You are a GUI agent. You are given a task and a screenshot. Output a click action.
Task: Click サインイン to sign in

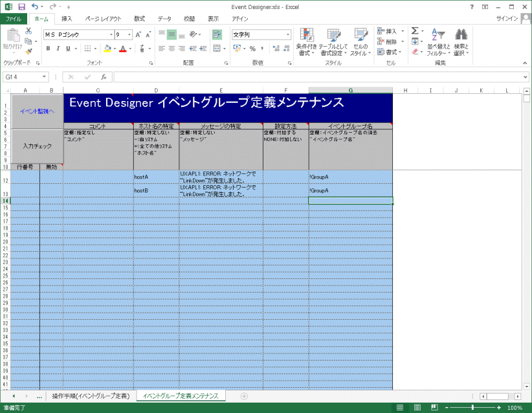(x=507, y=19)
